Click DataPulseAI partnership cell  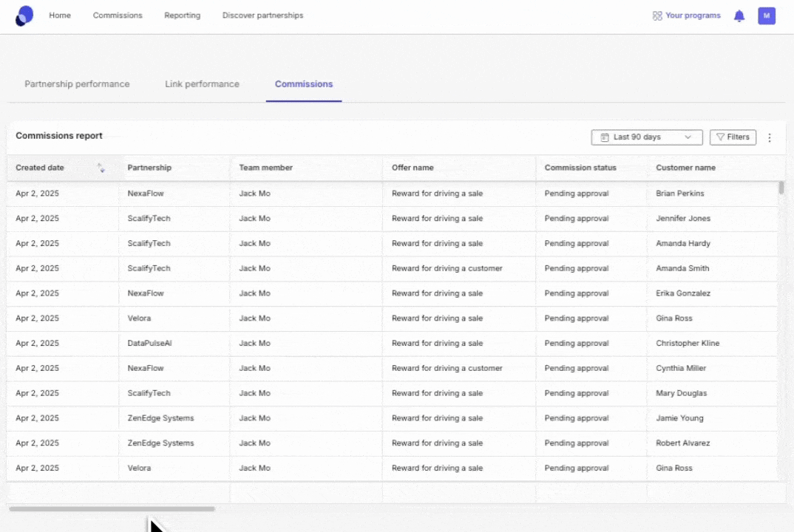coord(149,343)
